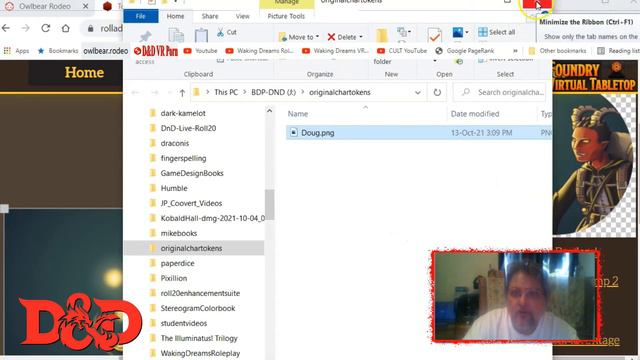
Task: Click originalchartokens breadcrumb segment
Action: 340,92
